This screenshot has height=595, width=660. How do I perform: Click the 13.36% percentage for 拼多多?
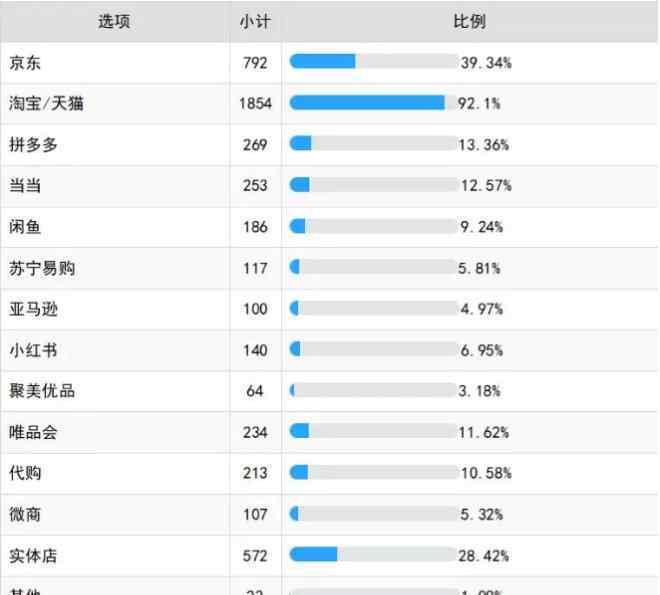(484, 144)
